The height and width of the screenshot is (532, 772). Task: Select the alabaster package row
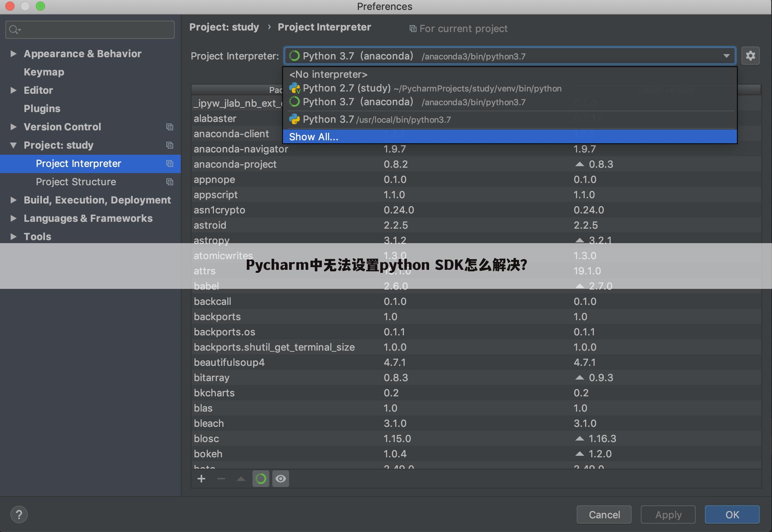pyautogui.click(x=236, y=119)
